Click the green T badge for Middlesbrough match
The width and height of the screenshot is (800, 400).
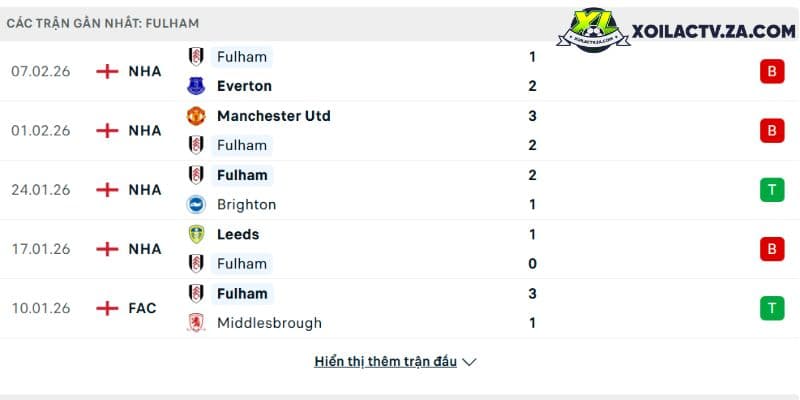coord(772,308)
